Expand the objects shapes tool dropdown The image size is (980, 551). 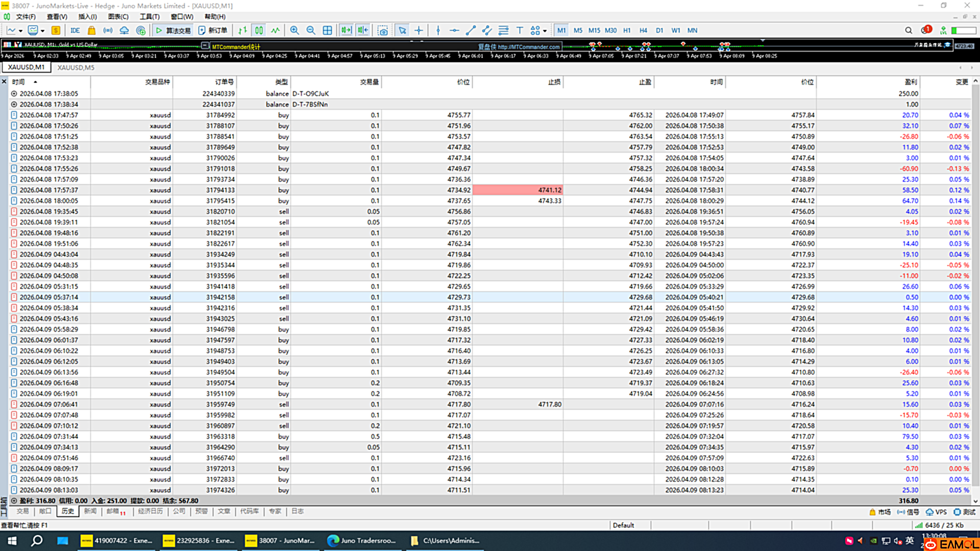(x=545, y=31)
